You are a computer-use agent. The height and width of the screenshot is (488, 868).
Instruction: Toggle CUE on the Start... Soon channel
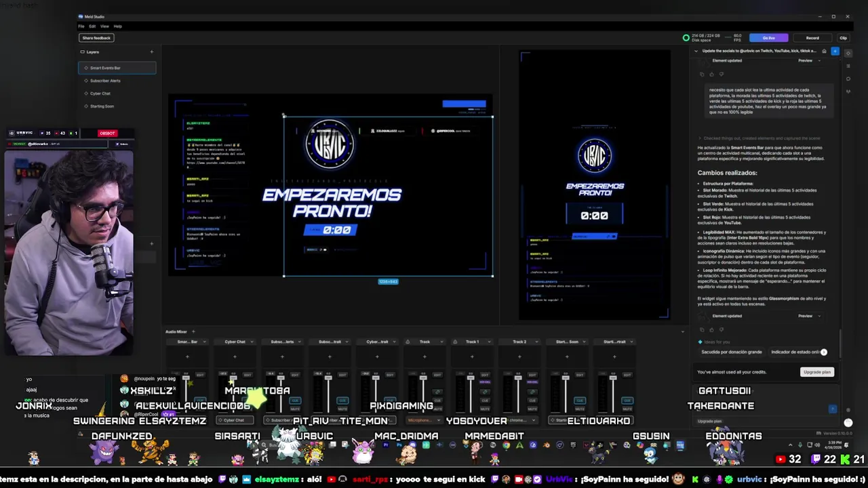pyautogui.click(x=580, y=401)
